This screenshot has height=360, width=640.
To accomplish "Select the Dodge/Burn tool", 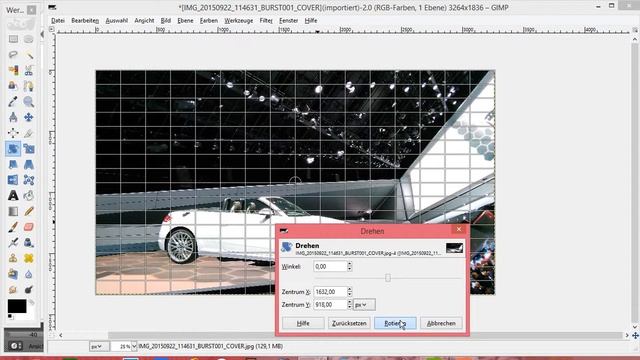I will tap(29, 290).
